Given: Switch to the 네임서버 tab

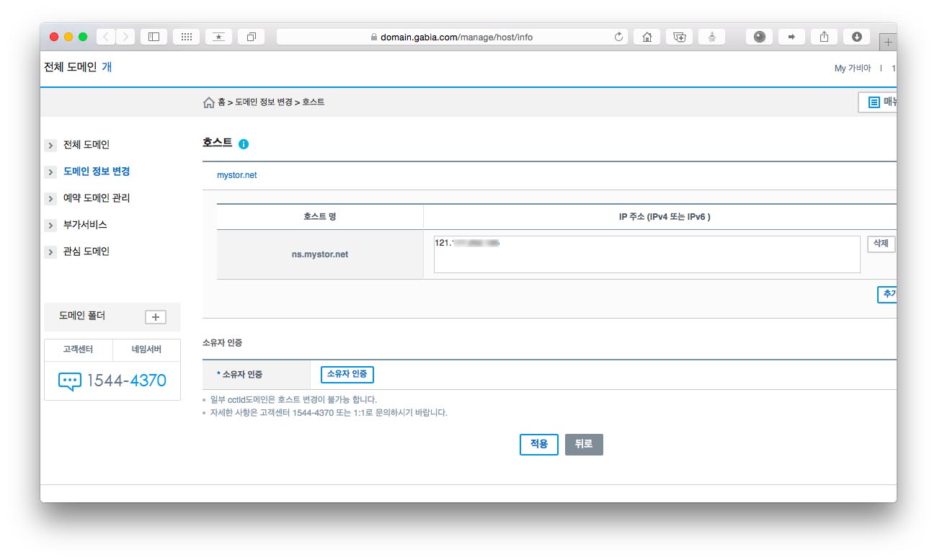Looking at the screenshot, I should click(146, 350).
